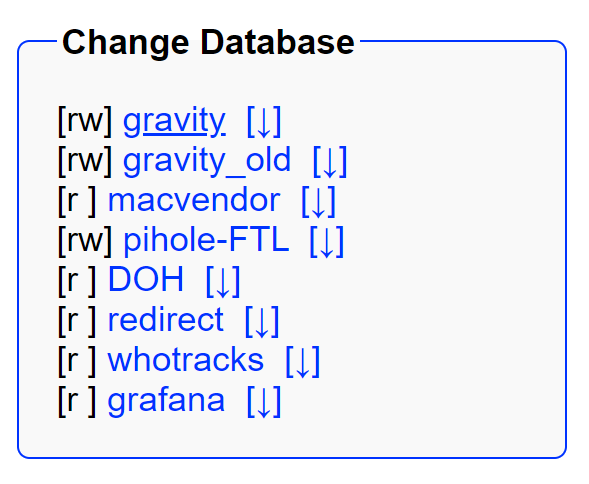Screen dimensions: 589x484
Task: Click the [rw] label before gravity
Action: point(85,121)
